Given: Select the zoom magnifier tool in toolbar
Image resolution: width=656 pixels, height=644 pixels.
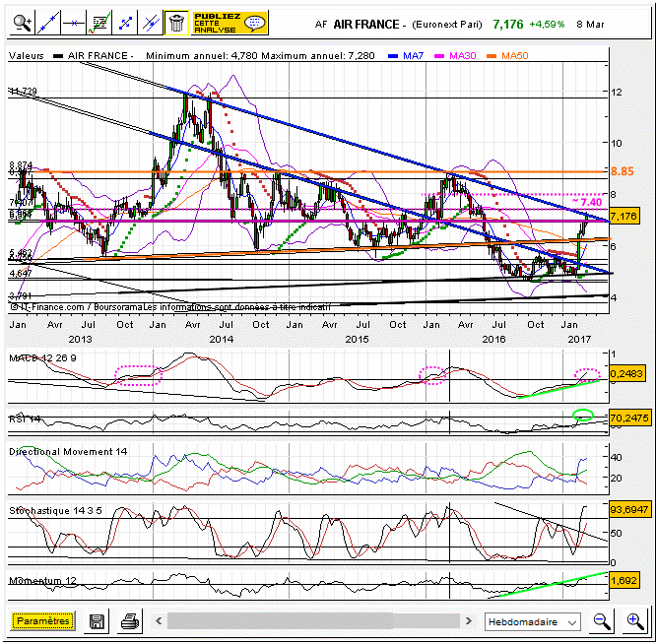Looking at the screenshot, I should (23, 23).
